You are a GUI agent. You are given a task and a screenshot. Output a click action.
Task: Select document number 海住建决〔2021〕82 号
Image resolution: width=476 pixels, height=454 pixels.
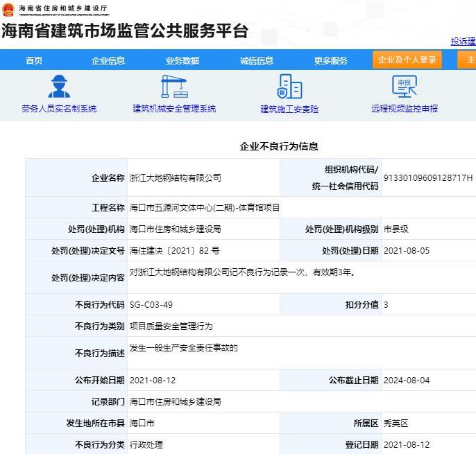(174, 250)
